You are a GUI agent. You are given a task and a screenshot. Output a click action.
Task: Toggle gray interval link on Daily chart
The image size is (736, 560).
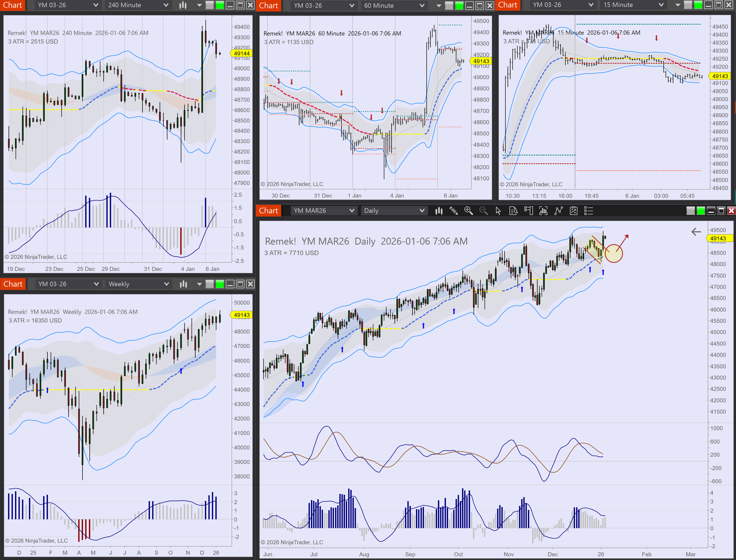(x=691, y=211)
